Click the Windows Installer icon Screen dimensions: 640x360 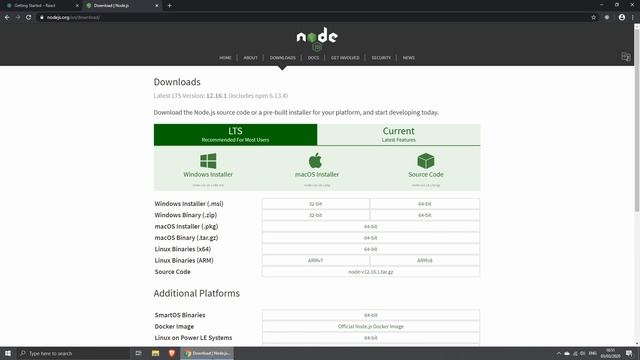(208, 161)
